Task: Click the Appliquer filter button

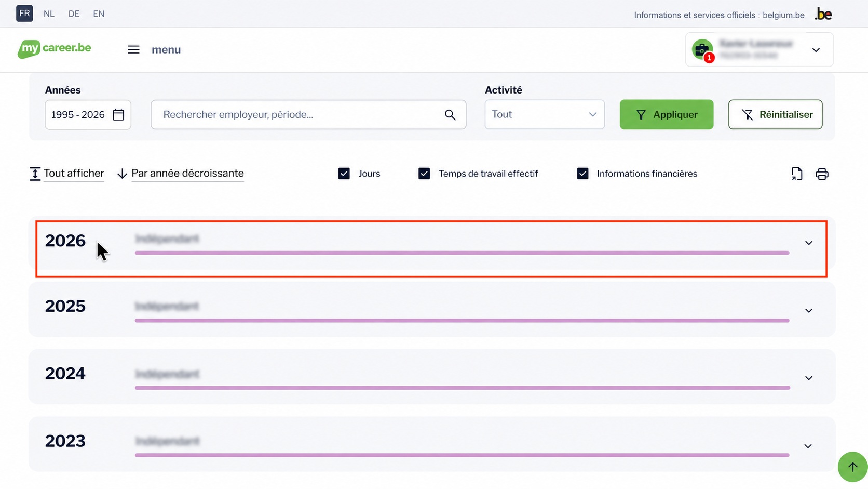Action: [667, 114]
